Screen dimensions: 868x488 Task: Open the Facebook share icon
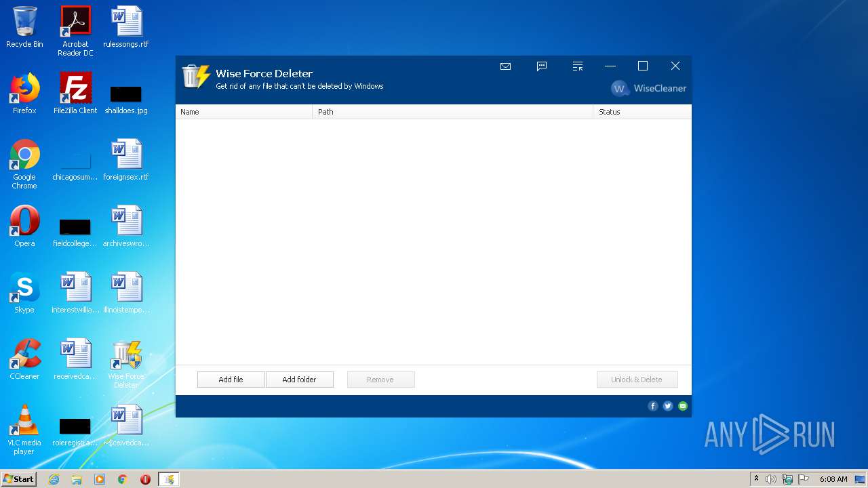tap(653, 406)
